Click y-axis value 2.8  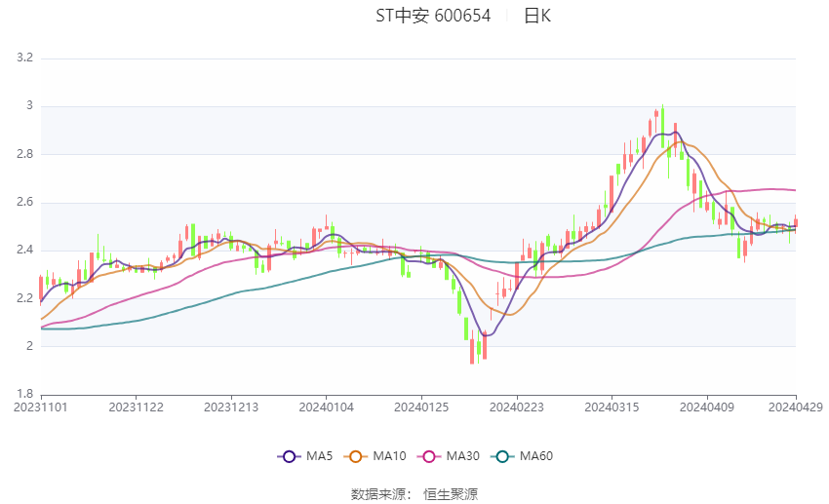[24, 154]
